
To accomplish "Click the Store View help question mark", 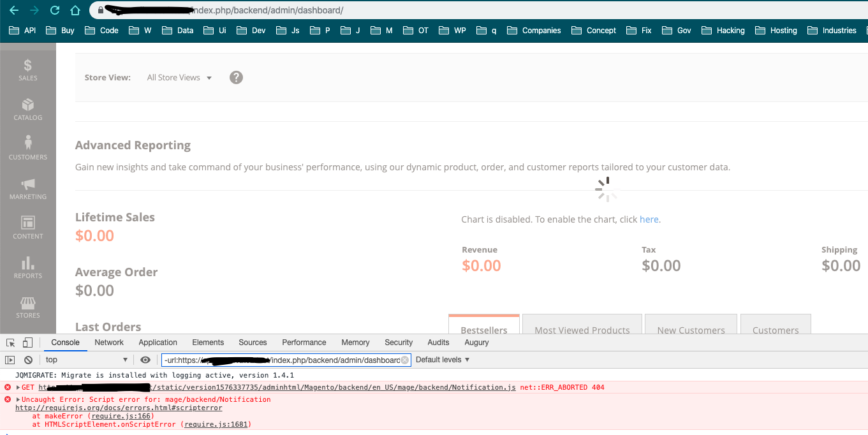I will (236, 77).
